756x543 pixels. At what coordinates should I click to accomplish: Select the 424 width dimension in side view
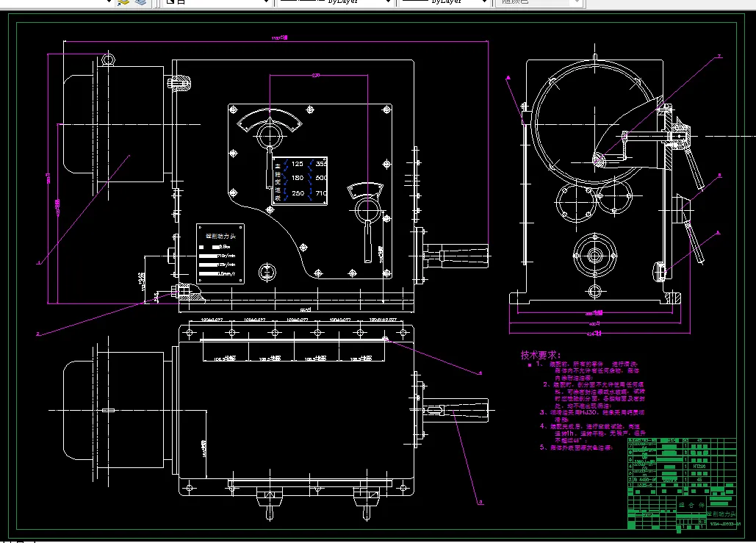594,334
